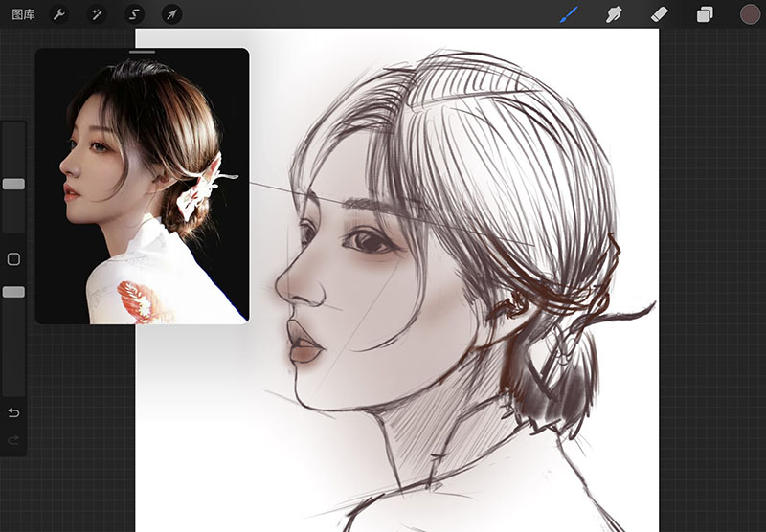Open the active color picker
Screen dimensions: 766x532
point(750,14)
